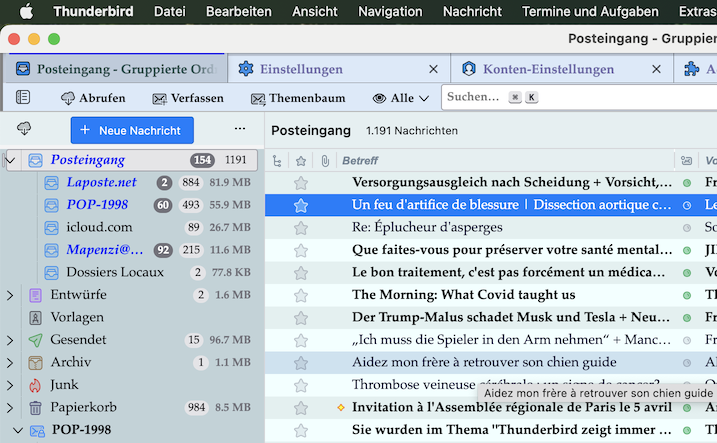Expand the Entwürfe folder
This screenshot has width=717, height=443.
pyautogui.click(x=10, y=295)
